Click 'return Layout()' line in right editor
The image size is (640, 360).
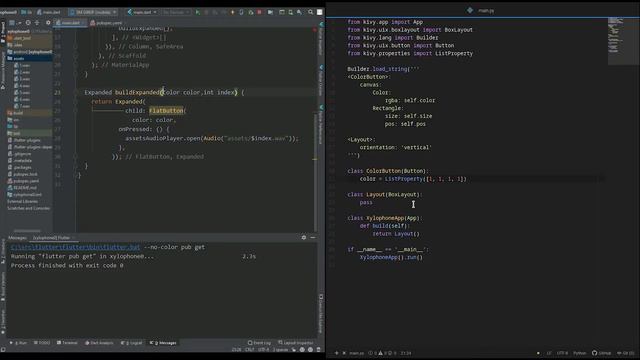pos(396,234)
